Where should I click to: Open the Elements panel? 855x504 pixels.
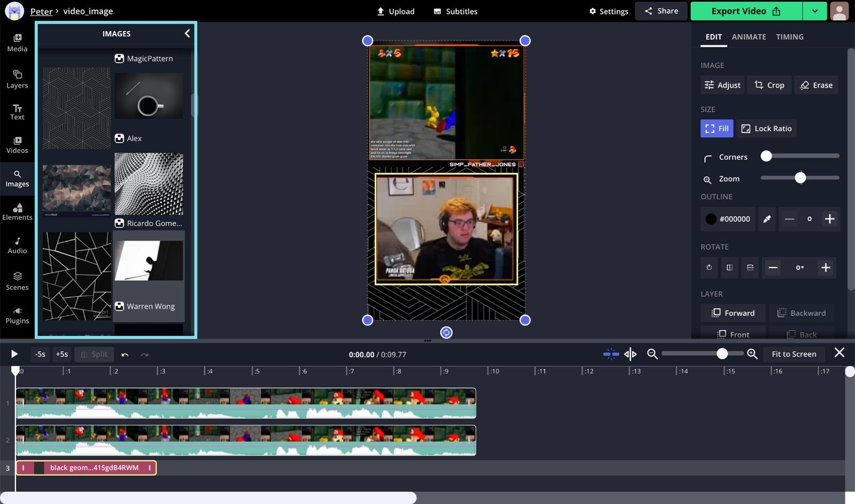17,211
